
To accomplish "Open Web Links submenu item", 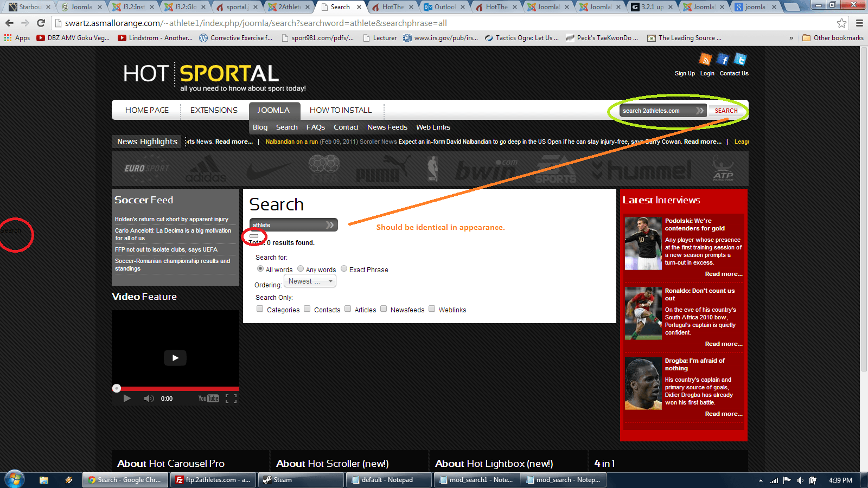I will [x=433, y=127].
